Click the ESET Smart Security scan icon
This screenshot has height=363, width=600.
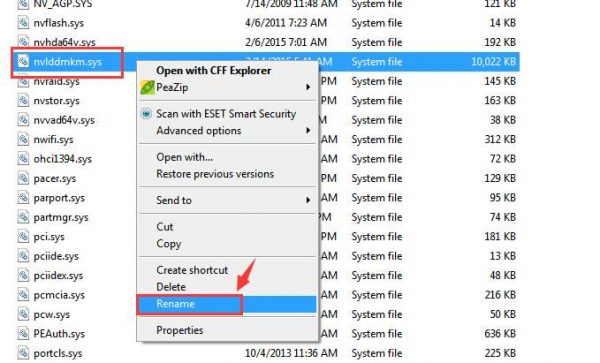(x=146, y=114)
